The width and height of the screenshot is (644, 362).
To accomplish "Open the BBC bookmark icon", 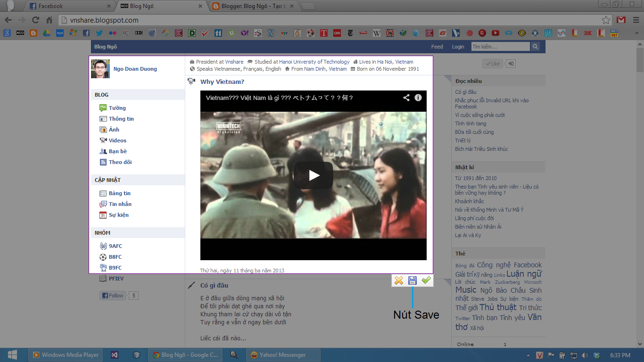I will (139, 33).
